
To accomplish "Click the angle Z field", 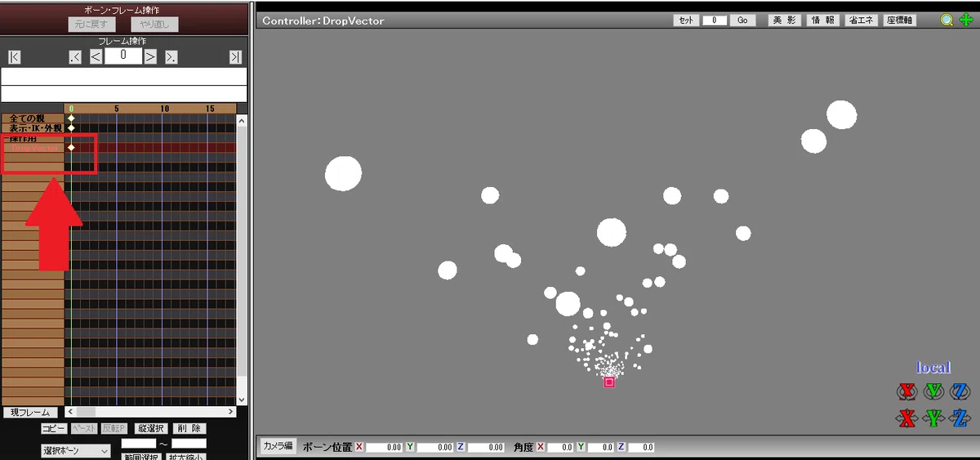I will pos(641,448).
